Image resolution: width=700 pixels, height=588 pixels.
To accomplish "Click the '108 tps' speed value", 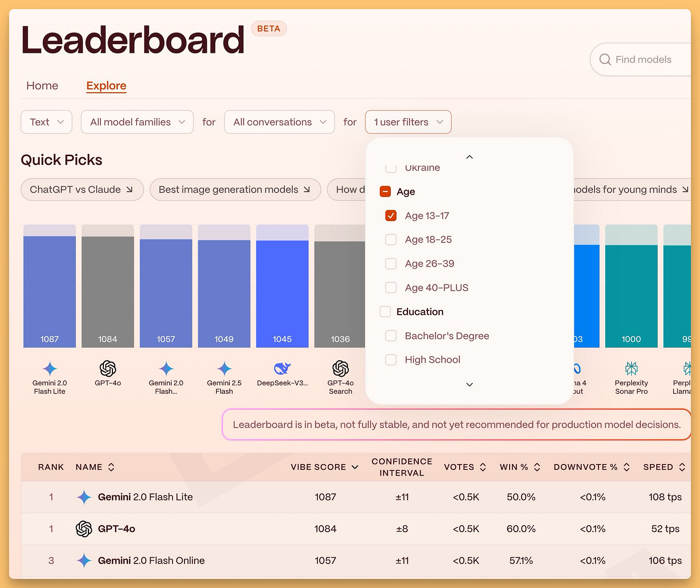I will point(665,497).
